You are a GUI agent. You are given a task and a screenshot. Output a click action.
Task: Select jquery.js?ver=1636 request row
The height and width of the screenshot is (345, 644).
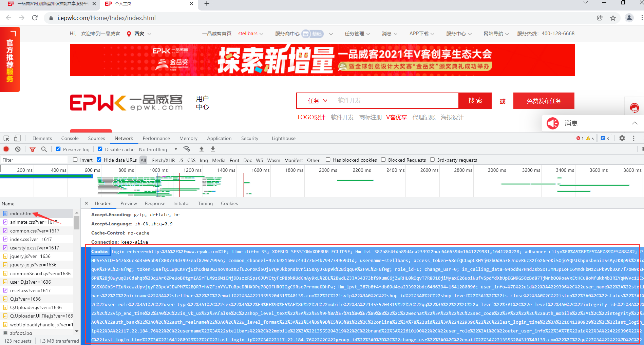point(37,256)
